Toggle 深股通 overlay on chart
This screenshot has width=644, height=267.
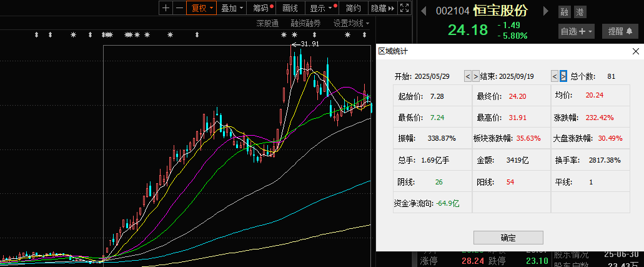[x=267, y=23]
